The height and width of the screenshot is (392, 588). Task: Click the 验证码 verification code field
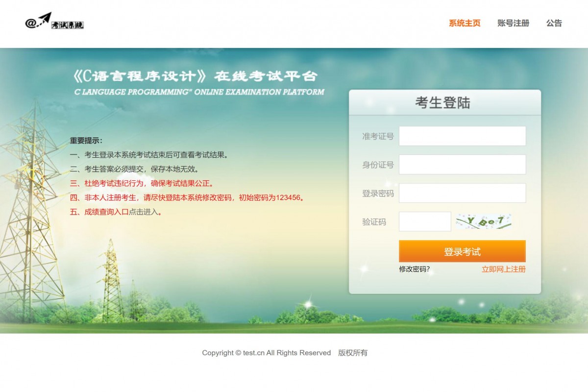pos(425,221)
